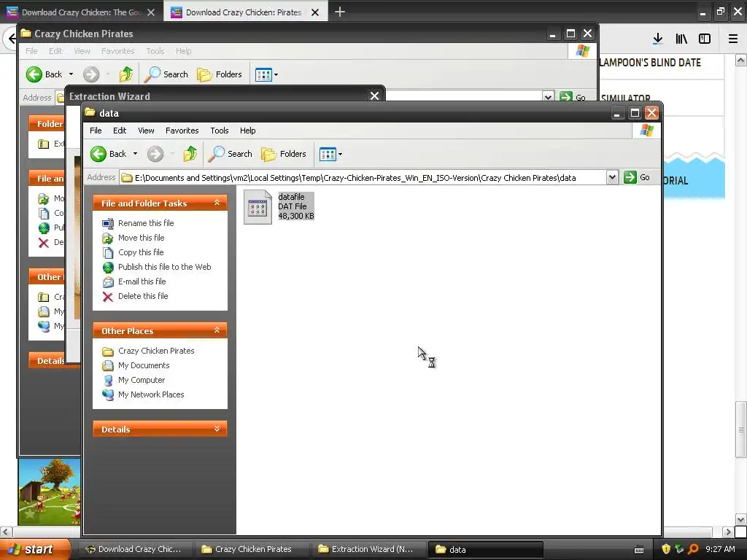Screen dimensions: 747x560
Task: Click Folders in Crazy Chicken Pirates window
Action: point(220,74)
